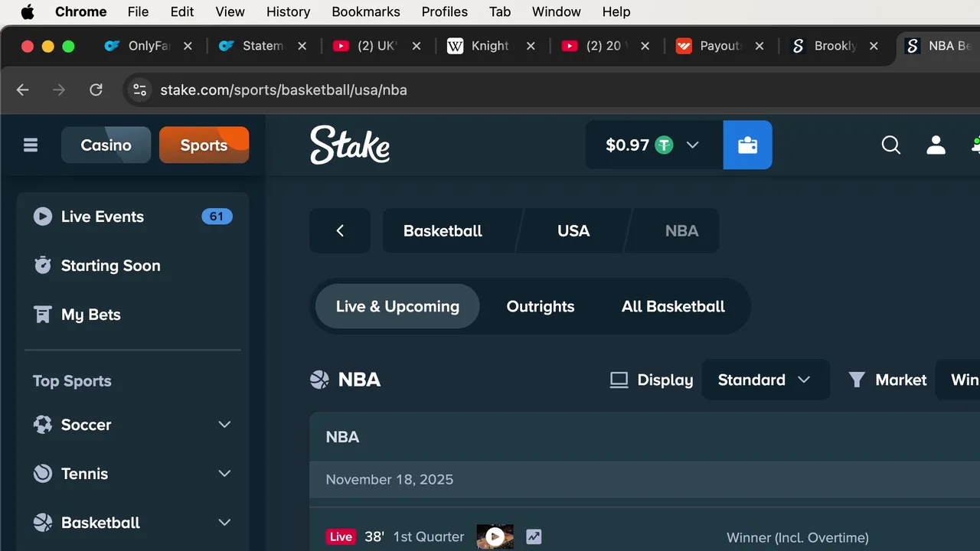Image resolution: width=980 pixels, height=551 pixels.
Task: Click the Tether currency coin icon
Action: pos(664,145)
